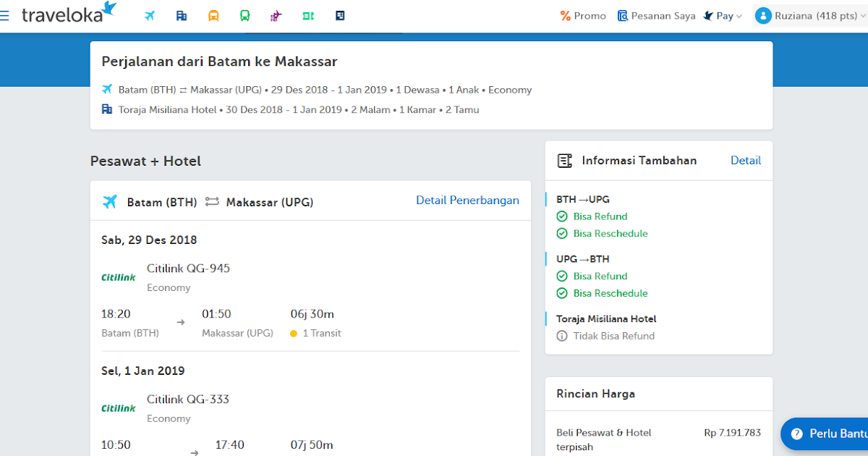The width and height of the screenshot is (868, 456).
Task: Open the Promo page
Action: coord(583,16)
